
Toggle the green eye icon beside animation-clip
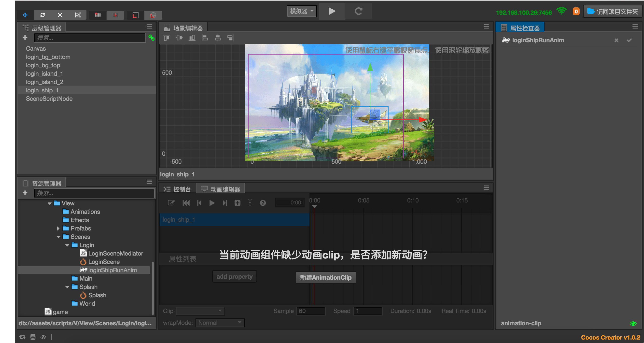(633, 324)
